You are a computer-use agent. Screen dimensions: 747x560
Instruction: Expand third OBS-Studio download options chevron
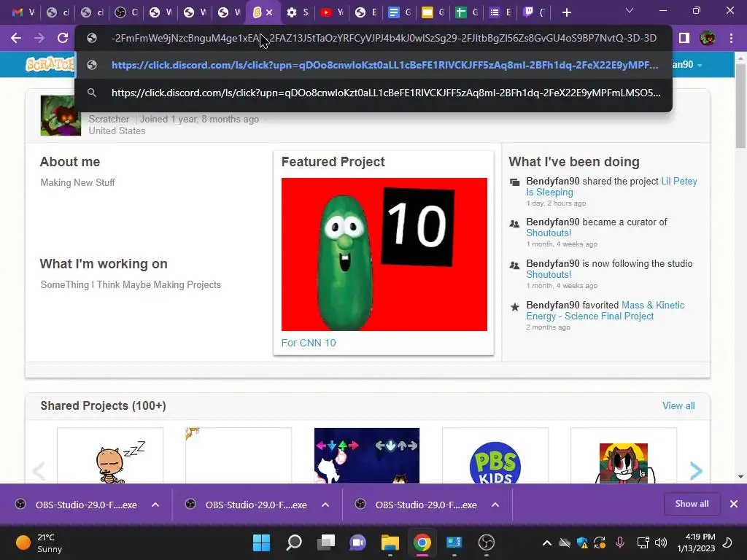click(495, 505)
